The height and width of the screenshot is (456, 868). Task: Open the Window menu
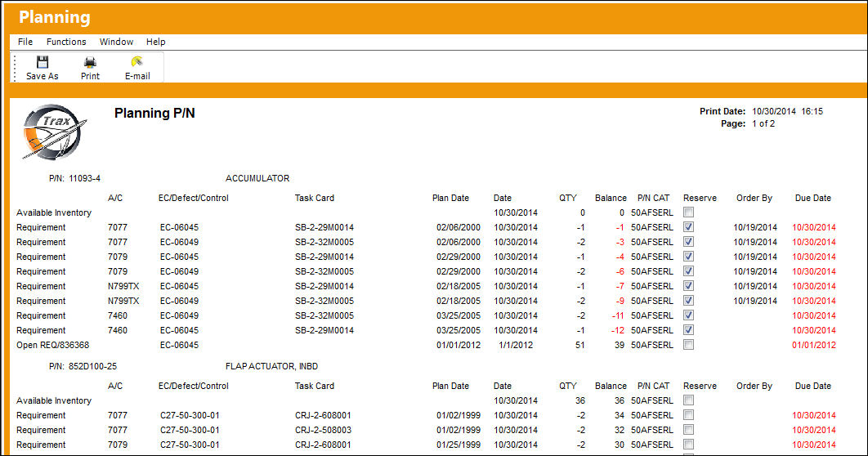click(x=116, y=42)
